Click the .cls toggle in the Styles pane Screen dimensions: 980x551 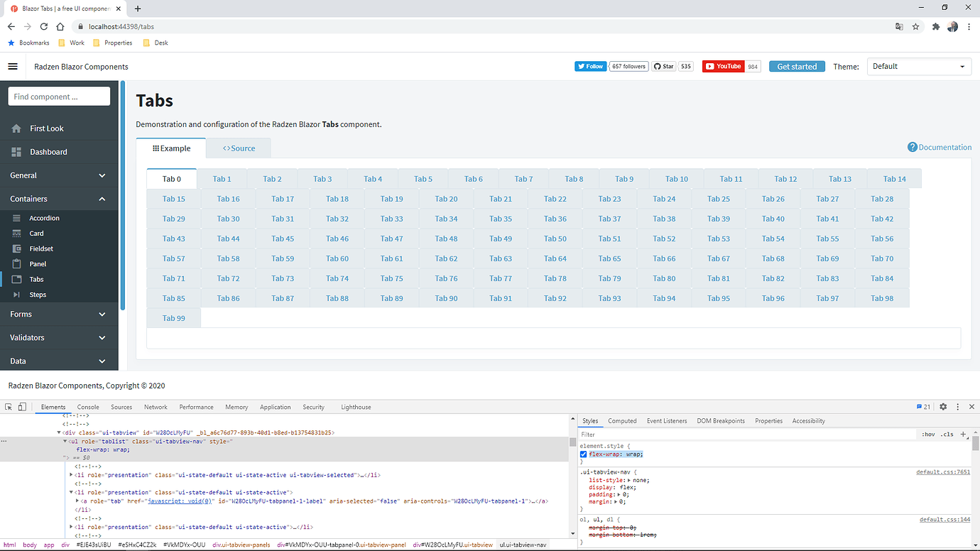[x=947, y=434]
